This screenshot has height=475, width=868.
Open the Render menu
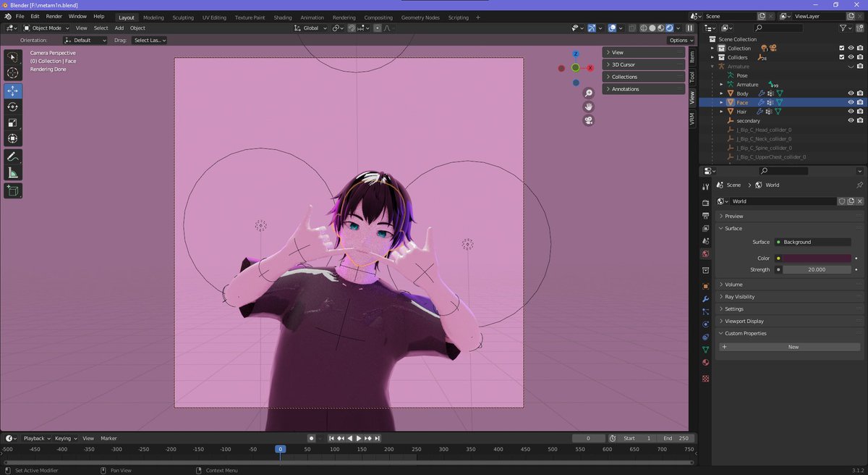(54, 16)
